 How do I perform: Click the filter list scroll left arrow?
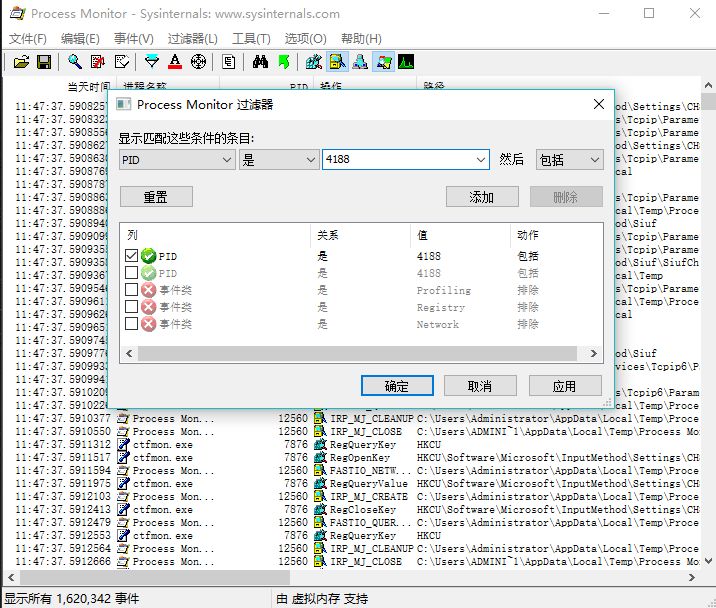129,353
